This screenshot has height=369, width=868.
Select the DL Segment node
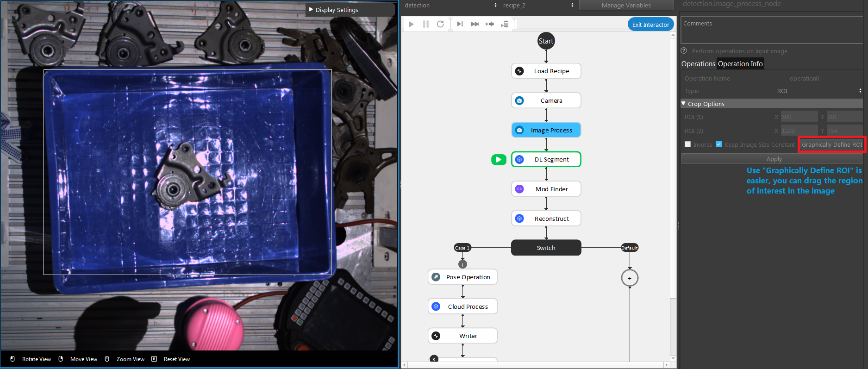coord(546,159)
